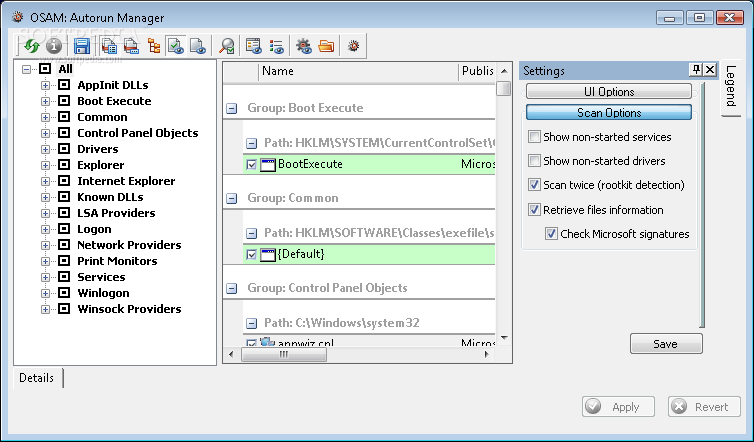This screenshot has height=442, width=754.
Task: Expand the Boot Execute tree node
Action: tap(45, 101)
